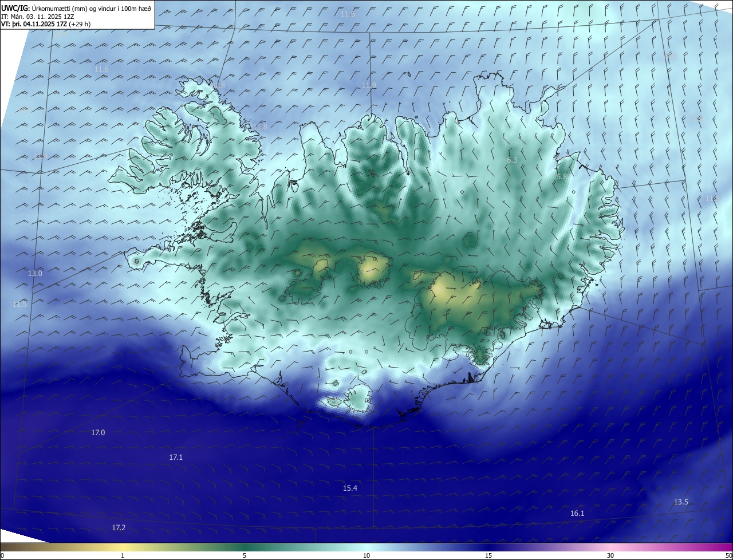Click the legend tick label 50
The height and width of the screenshot is (560, 733).
point(728,555)
